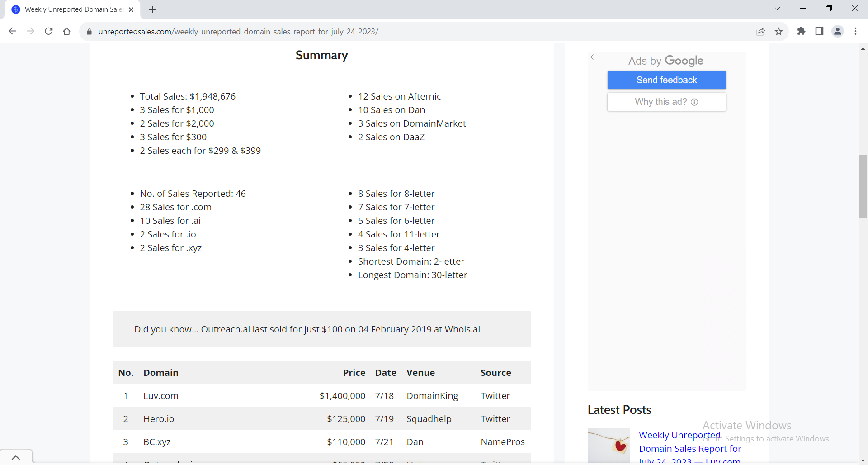Click the $1,400,000 price cell
The image size is (868, 465).
tap(342, 396)
